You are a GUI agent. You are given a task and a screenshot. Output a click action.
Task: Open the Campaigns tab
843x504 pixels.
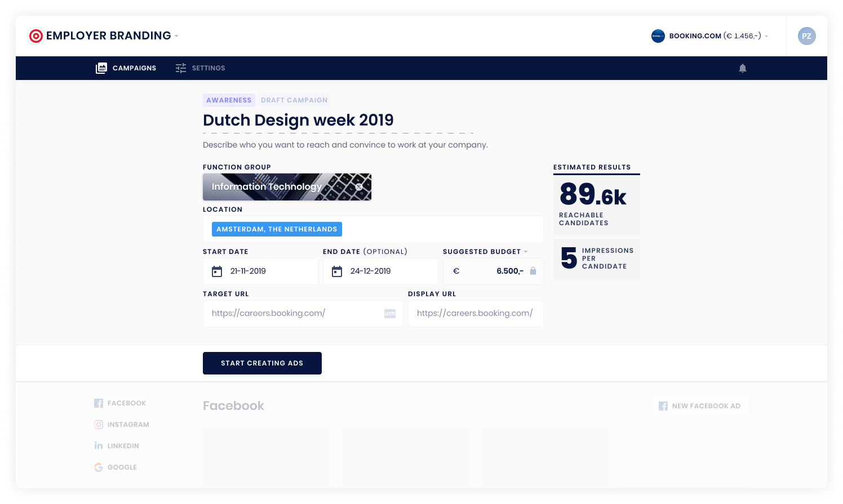tap(126, 68)
